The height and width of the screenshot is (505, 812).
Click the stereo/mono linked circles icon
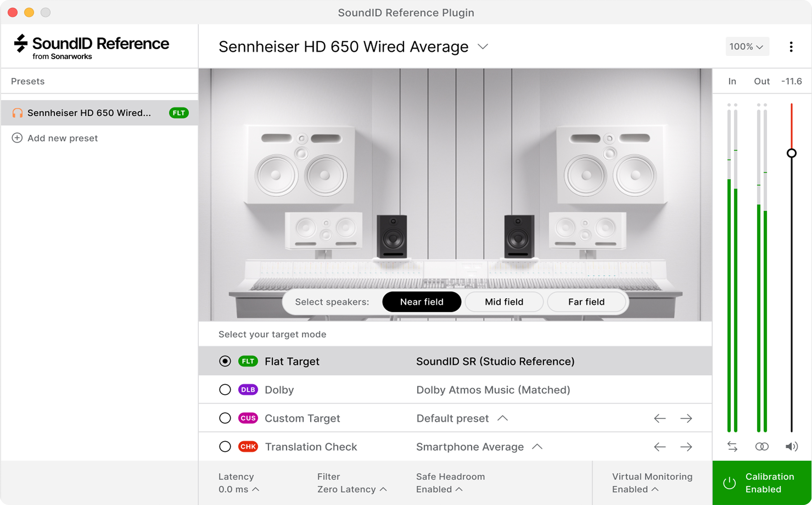(762, 447)
